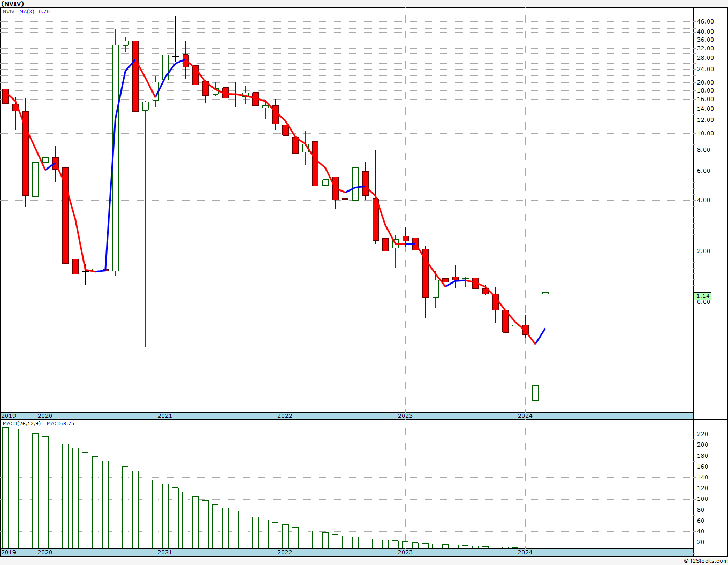The width and height of the screenshot is (728, 565).
Task: Select the 8.00 price axis label
Action: click(704, 150)
